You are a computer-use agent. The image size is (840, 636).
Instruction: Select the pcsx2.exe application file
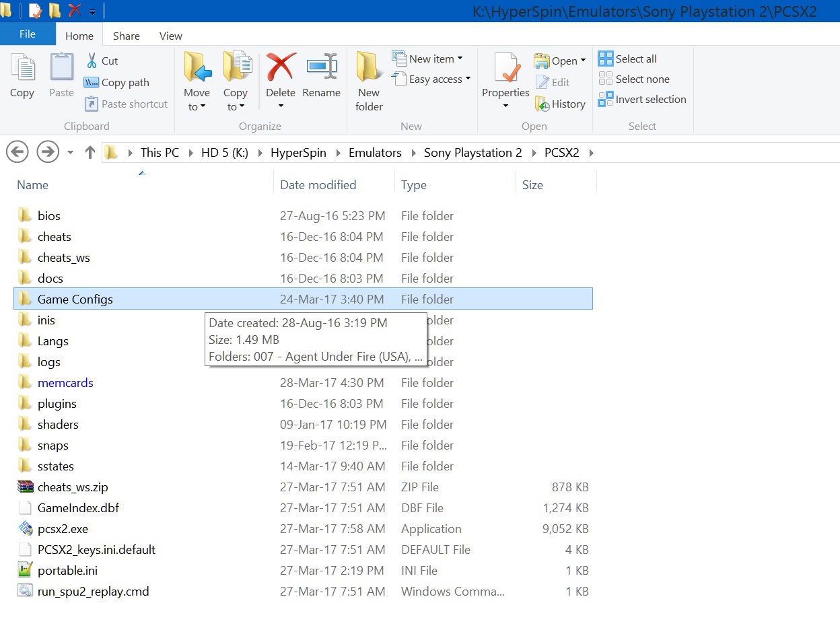(x=63, y=529)
